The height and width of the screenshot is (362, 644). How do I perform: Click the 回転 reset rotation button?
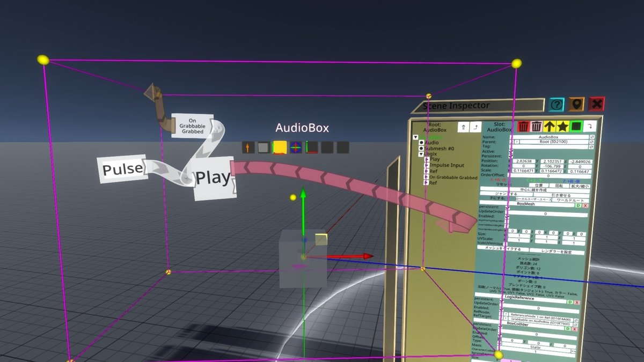click(x=559, y=186)
